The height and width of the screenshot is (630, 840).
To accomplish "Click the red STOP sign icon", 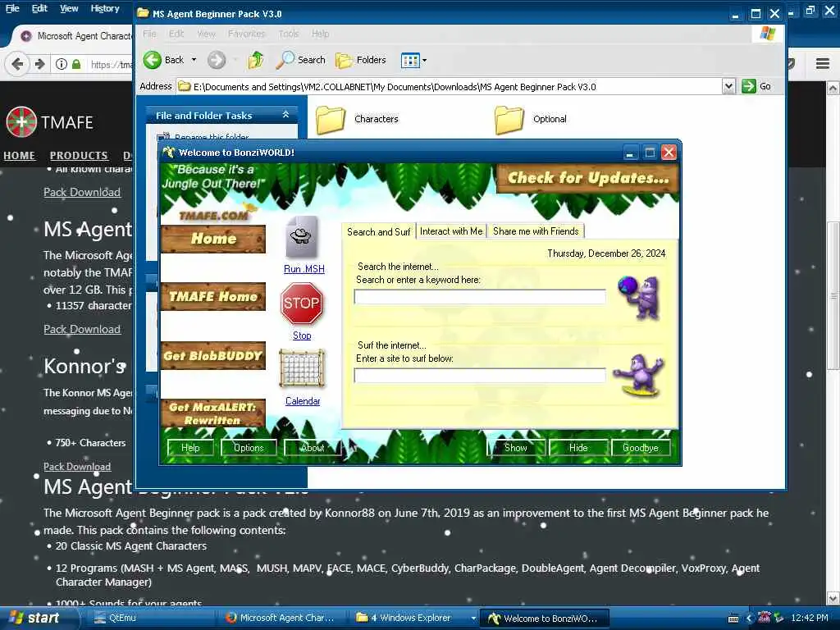I will (301, 304).
